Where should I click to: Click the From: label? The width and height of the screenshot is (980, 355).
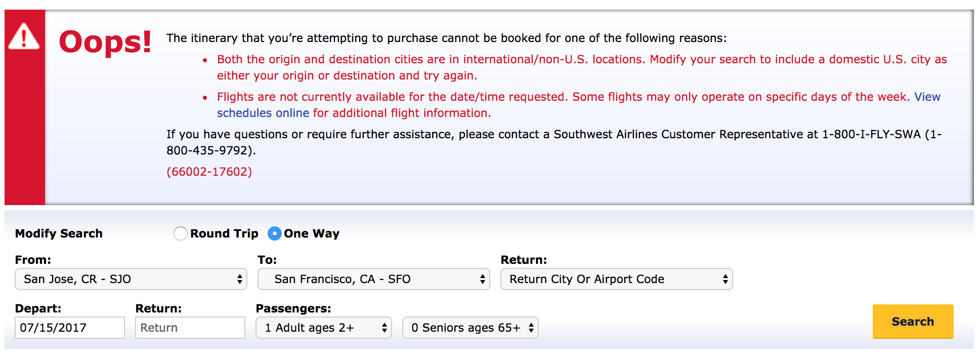[33, 260]
